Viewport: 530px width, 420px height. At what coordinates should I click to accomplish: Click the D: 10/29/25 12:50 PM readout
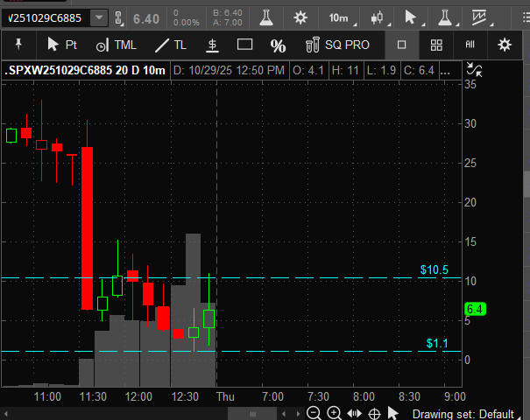point(229,71)
